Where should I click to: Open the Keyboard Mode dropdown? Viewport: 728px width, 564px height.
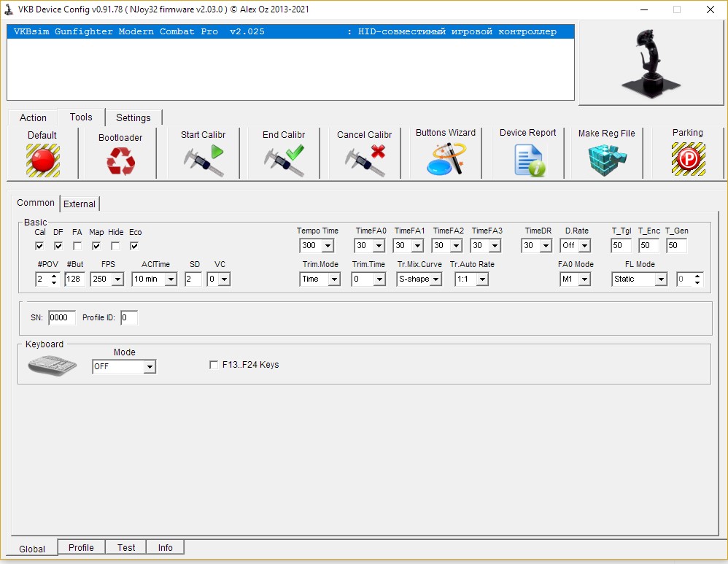(150, 366)
